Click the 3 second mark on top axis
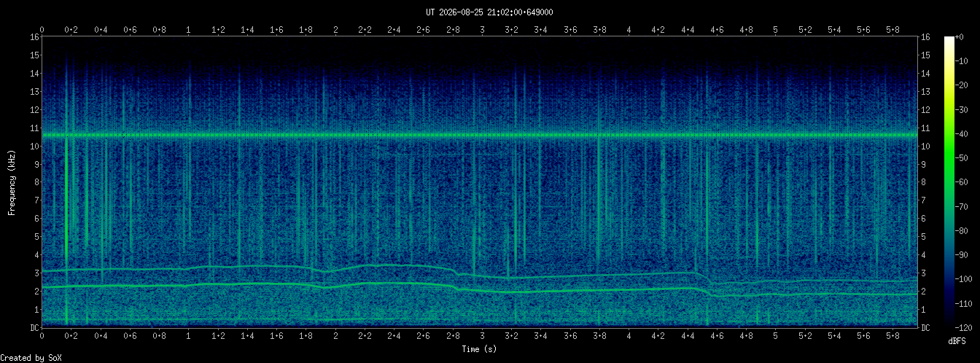Image resolution: width=980 pixels, height=363 pixels. tap(482, 30)
